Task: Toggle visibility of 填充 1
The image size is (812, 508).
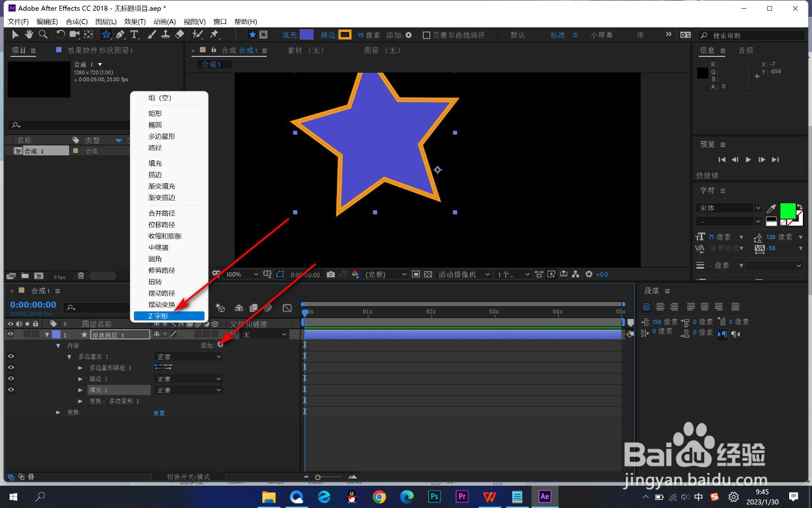Action: coord(11,390)
